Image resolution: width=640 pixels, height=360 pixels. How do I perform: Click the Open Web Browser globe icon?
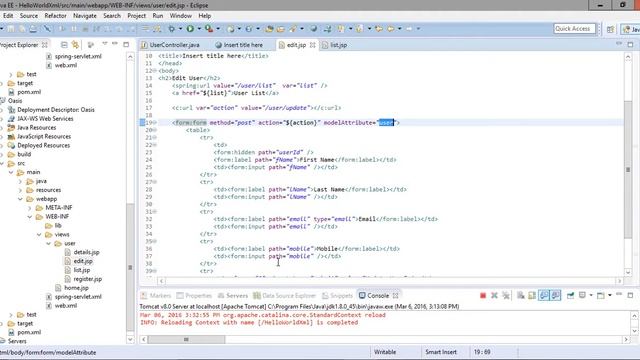click(x=313, y=29)
